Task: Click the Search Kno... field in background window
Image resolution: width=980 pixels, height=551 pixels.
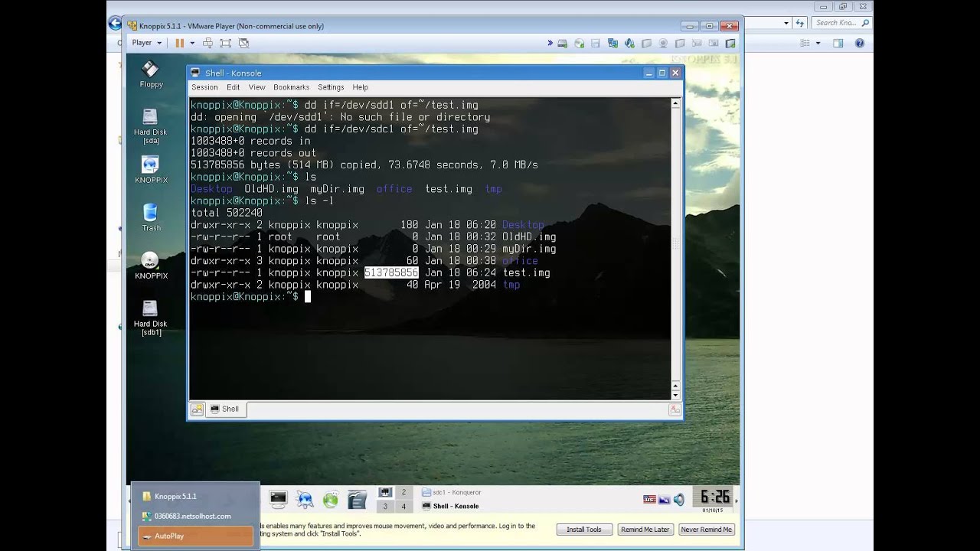Action: pos(841,23)
